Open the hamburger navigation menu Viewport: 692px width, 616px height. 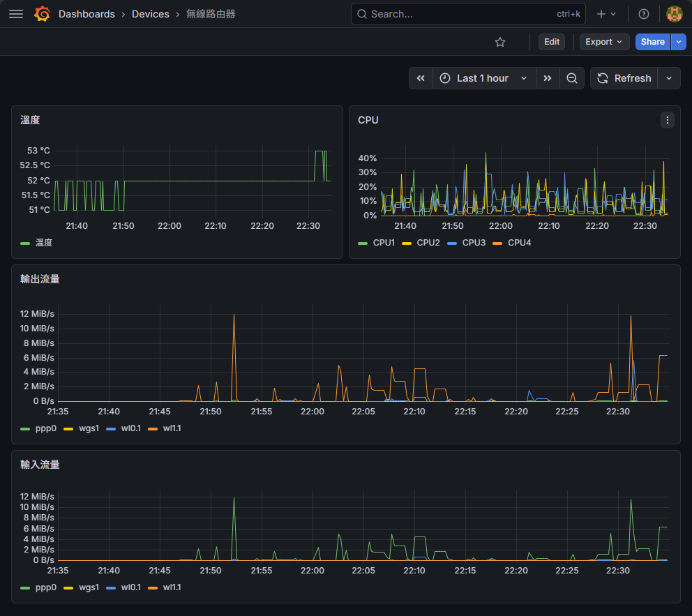[x=15, y=14]
